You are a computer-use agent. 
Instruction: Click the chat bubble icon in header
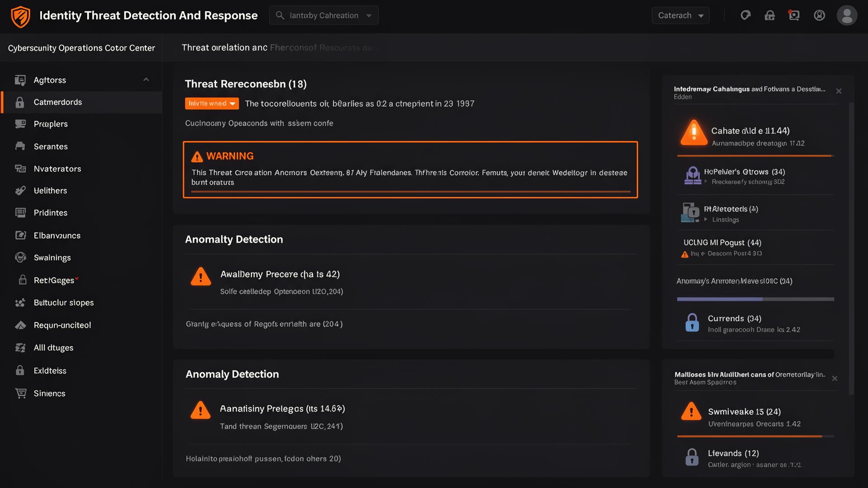(x=745, y=15)
